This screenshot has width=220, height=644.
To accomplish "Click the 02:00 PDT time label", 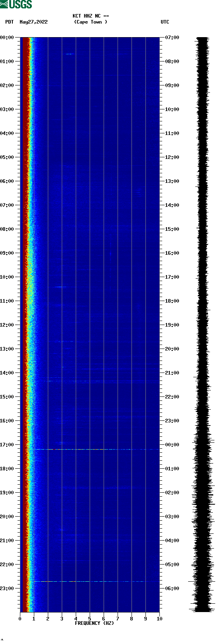I will coord(7,85).
